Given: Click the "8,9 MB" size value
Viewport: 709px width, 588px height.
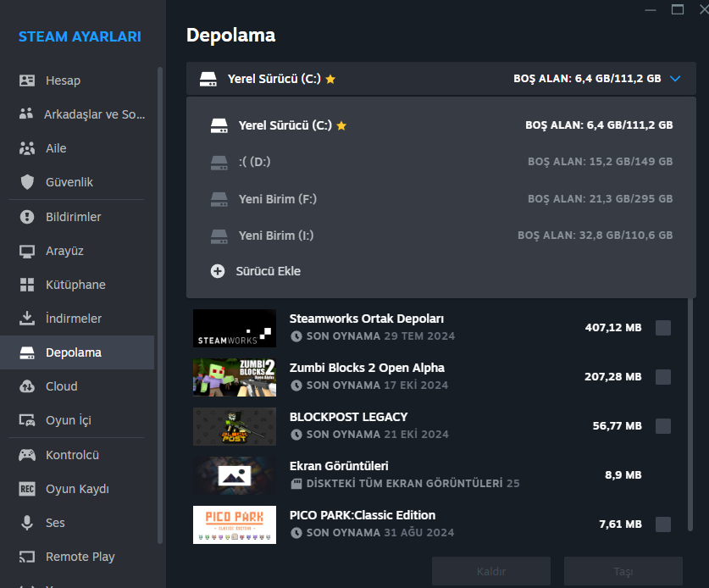Looking at the screenshot, I should [623, 475].
